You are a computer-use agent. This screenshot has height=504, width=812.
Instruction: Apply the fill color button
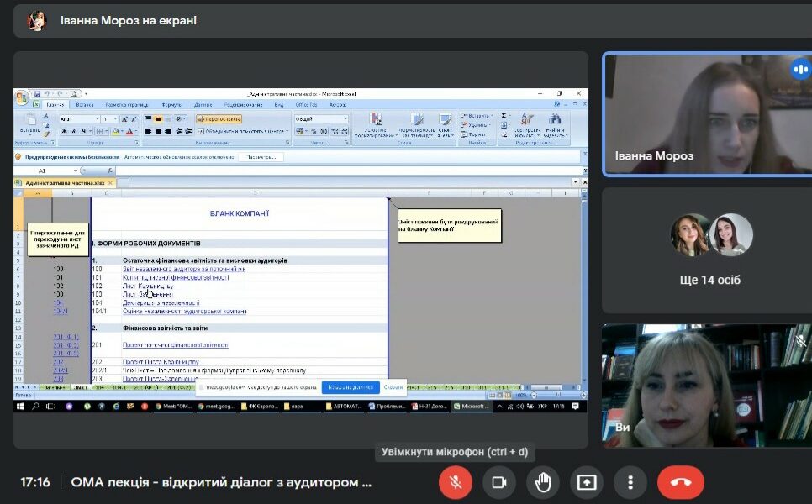[117, 131]
